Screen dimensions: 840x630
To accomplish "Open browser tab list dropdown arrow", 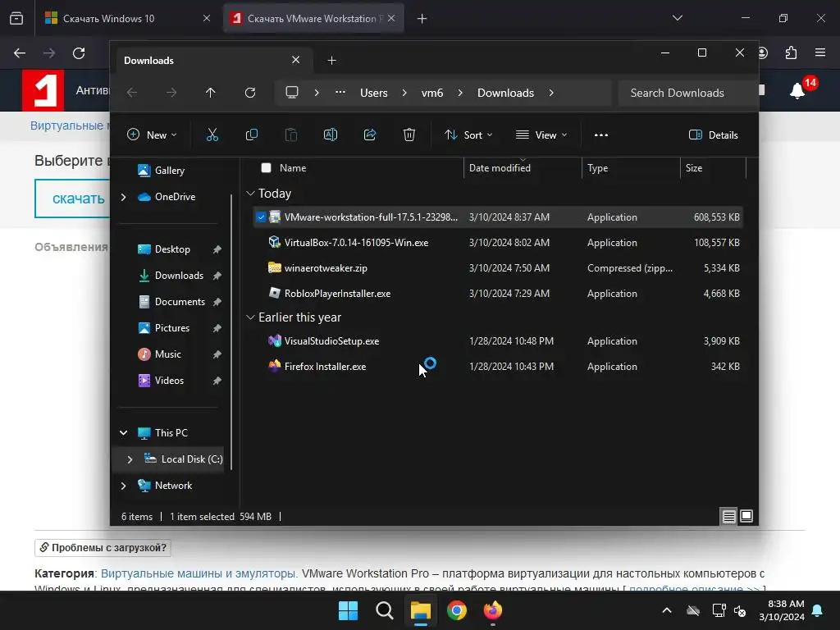I will tap(677, 18).
